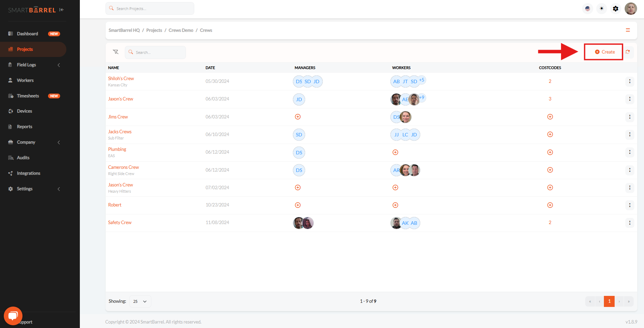The image size is (644, 328).
Task: Expand the Settings submenu chevron
Action: [x=59, y=189]
